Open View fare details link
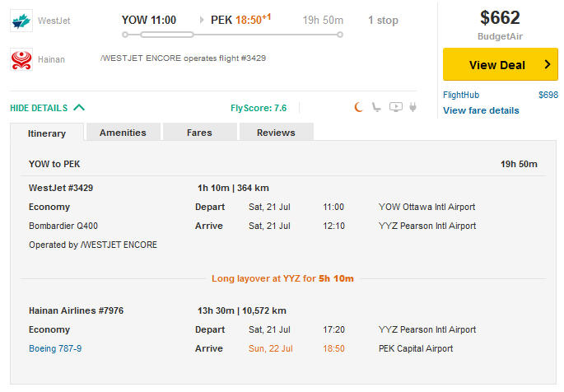Image resolution: width=564 pixels, height=392 pixels. pyautogui.click(x=481, y=110)
